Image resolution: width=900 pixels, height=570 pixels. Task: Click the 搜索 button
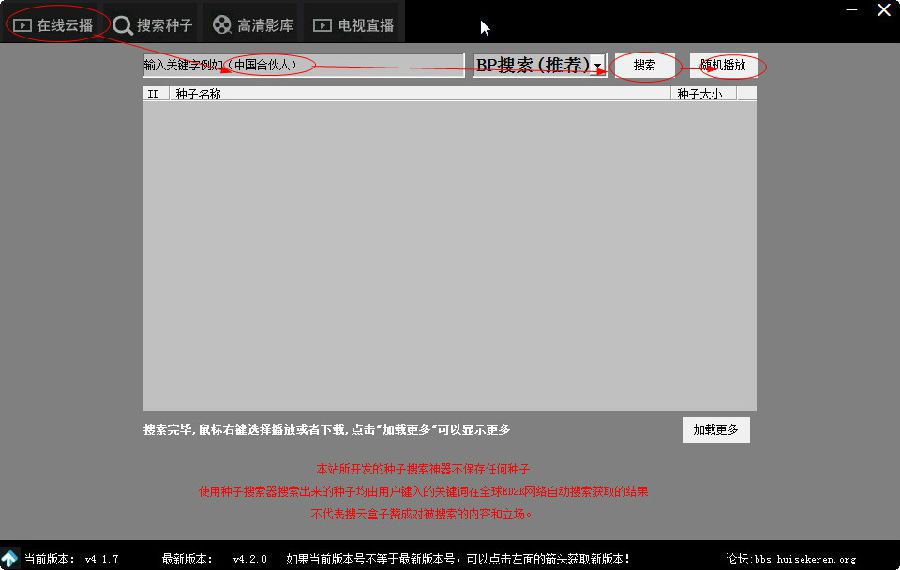point(645,65)
